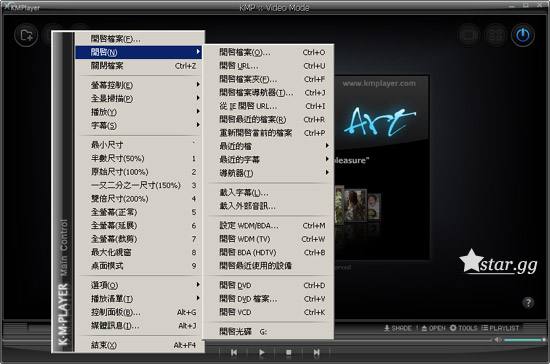Select 最小尺寸 size option
Viewport: 550px width, 364px height.
[140, 144]
